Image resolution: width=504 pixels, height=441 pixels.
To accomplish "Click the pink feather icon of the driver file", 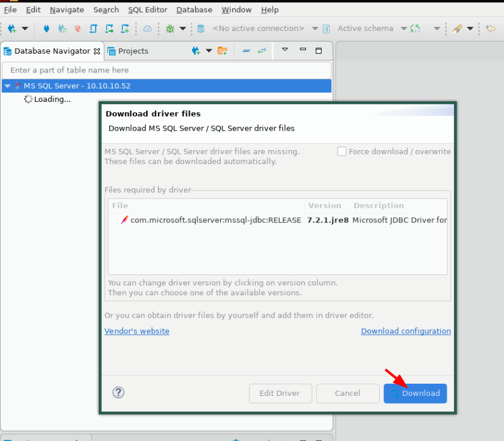I will (124, 220).
